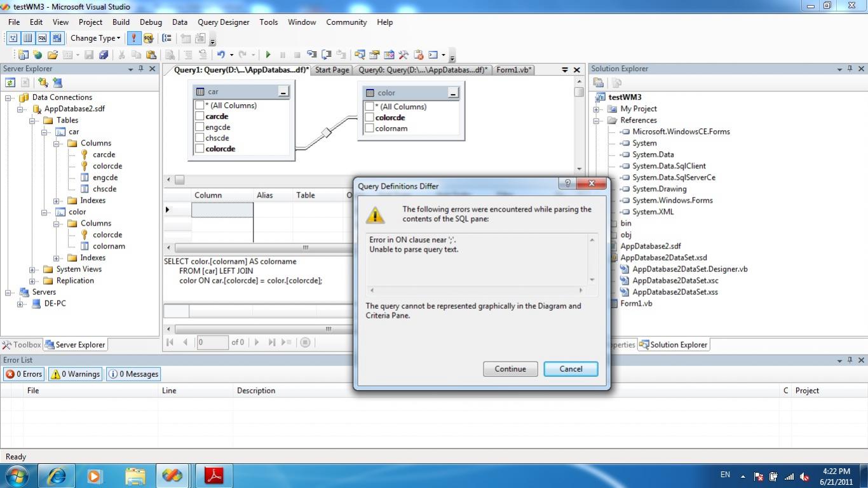Click the Connect to Server icon
The height and width of the screenshot is (488, 868).
point(57,83)
